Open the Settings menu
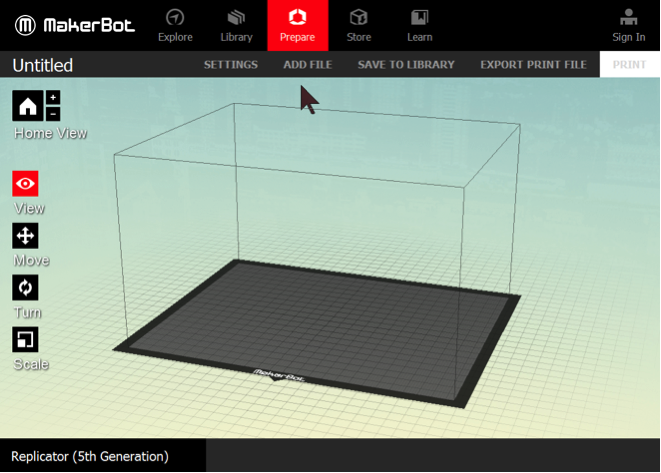This screenshot has width=661, height=473. tap(231, 64)
